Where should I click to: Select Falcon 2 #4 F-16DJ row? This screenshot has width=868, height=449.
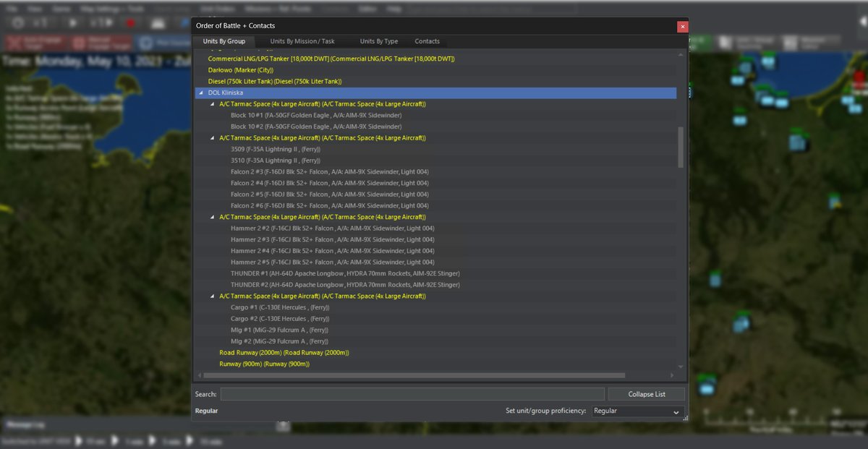(435, 183)
